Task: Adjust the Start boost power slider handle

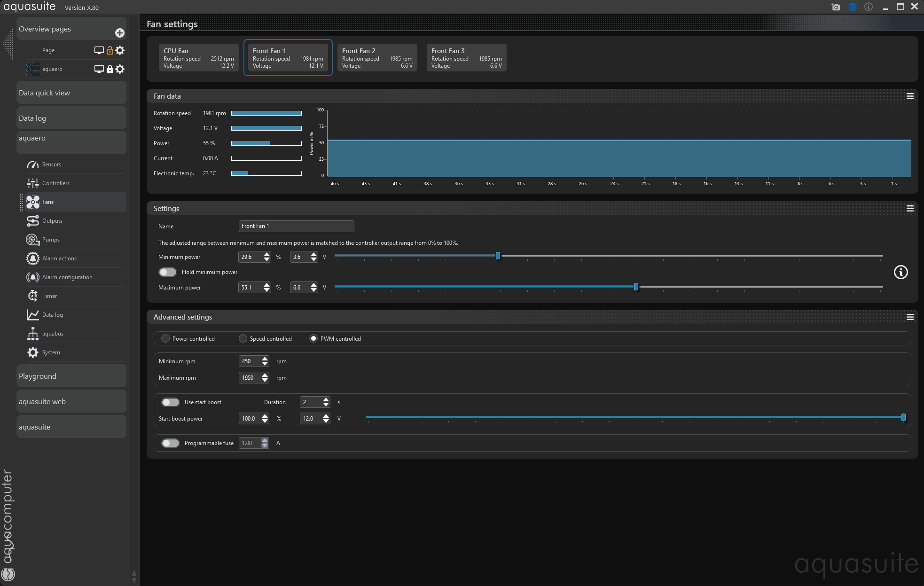Action: (x=903, y=417)
